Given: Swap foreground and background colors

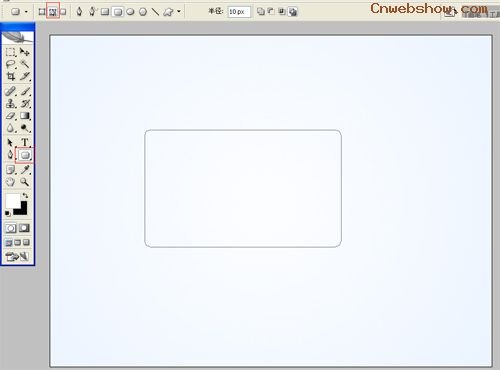Looking at the screenshot, I should pyautogui.click(x=25, y=195).
